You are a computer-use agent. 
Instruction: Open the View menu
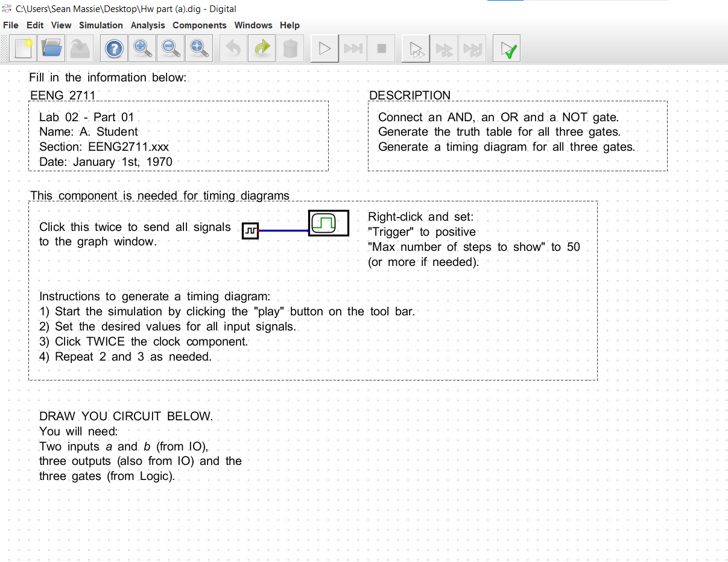pos(61,25)
